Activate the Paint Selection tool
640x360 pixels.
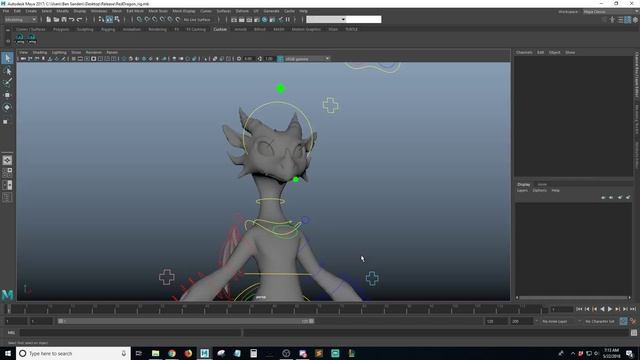(7, 83)
